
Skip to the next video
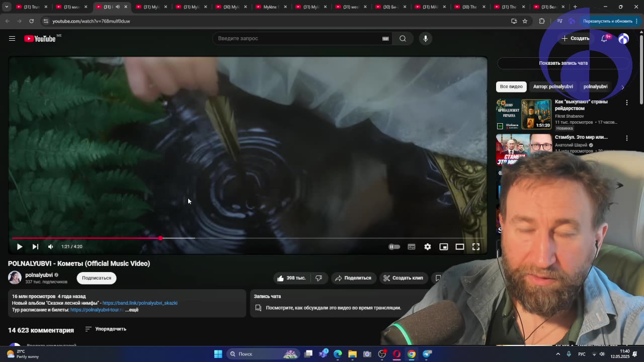pos(35,246)
